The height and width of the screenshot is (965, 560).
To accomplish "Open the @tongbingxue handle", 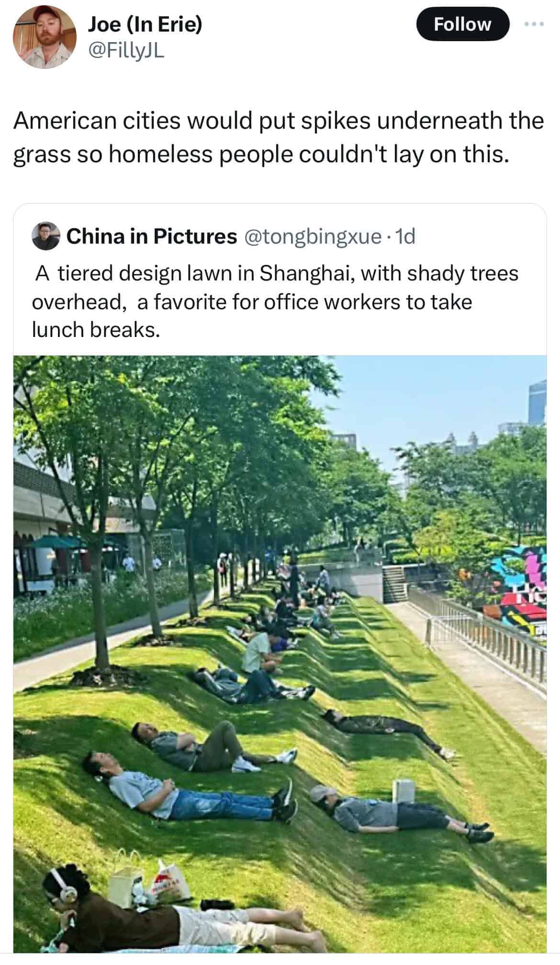I will pos(313,236).
